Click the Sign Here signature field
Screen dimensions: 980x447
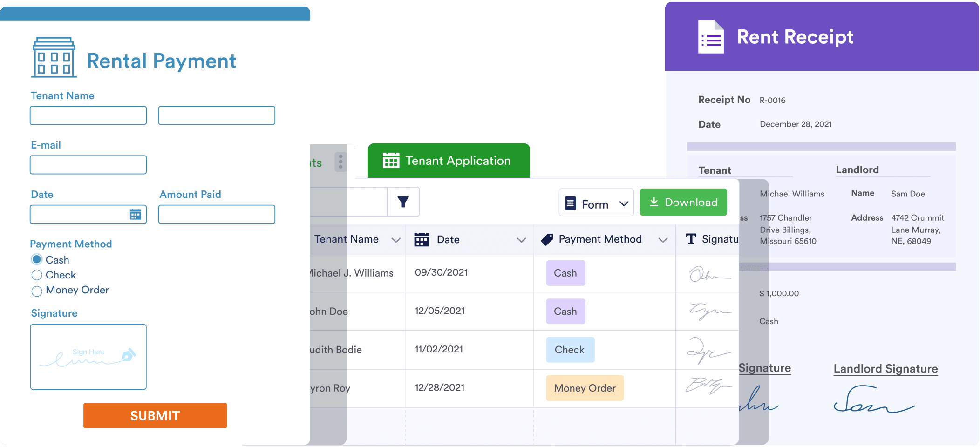(x=88, y=357)
